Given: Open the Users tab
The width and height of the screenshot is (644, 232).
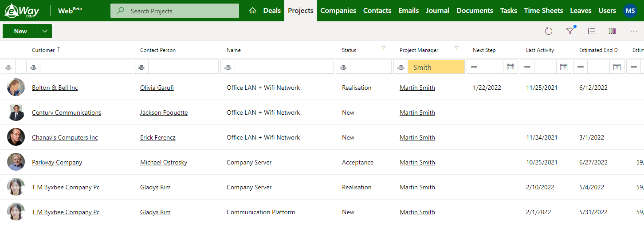Looking at the screenshot, I should (x=607, y=11).
